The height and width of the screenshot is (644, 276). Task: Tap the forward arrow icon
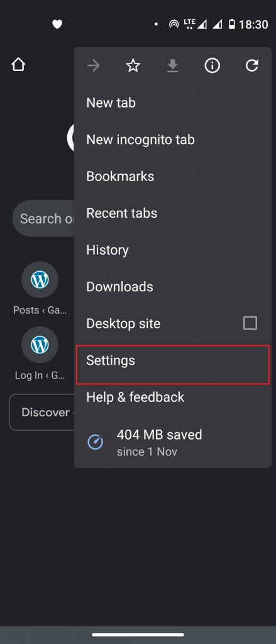[94, 65]
